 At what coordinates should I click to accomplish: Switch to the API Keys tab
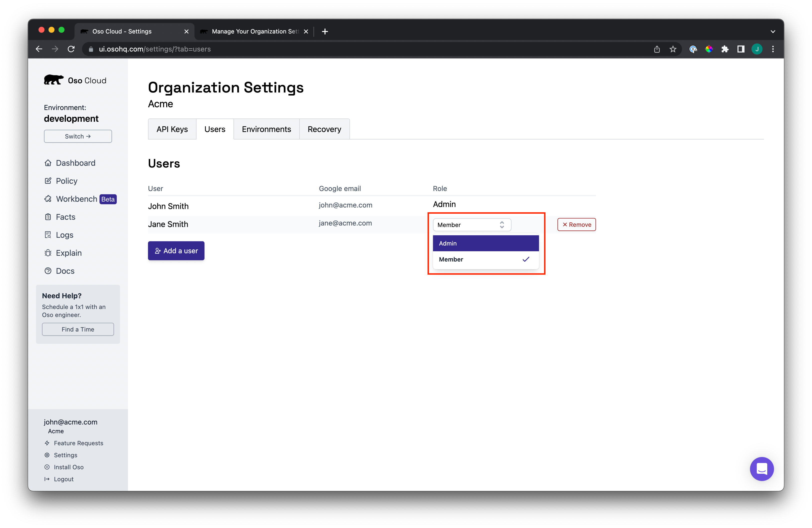pyautogui.click(x=172, y=129)
